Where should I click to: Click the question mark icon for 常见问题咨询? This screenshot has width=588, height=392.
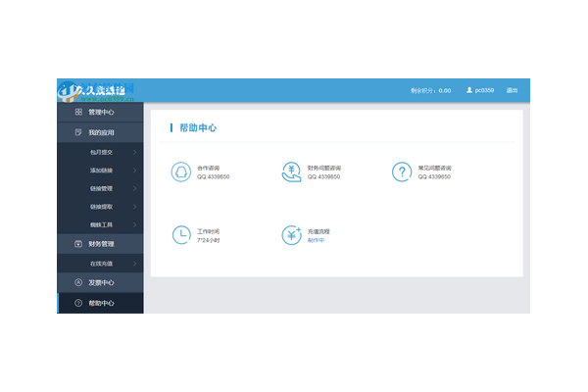click(x=402, y=171)
